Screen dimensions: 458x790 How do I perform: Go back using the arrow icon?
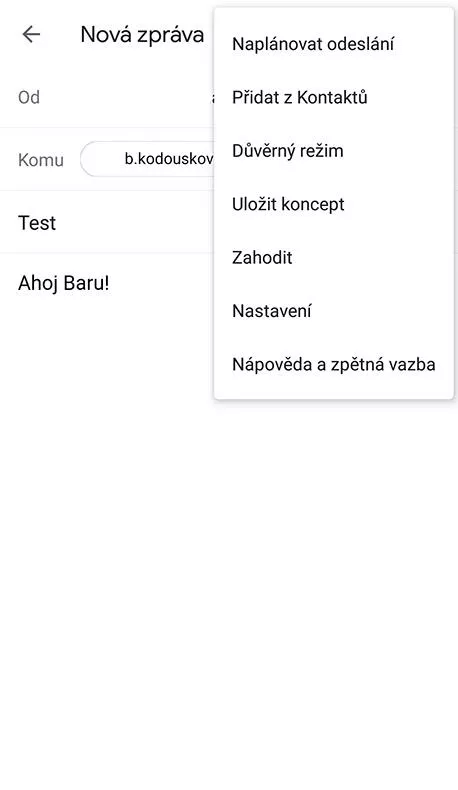click(31, 34)
